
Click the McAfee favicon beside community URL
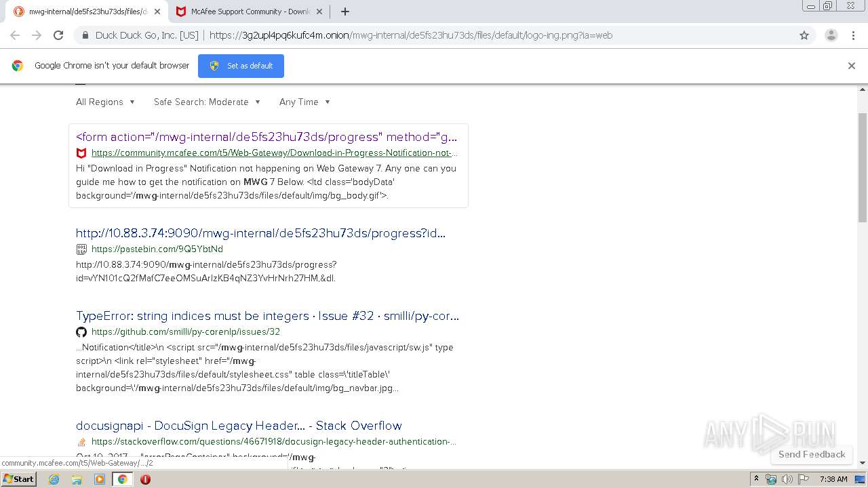pyautogui.click(x=81, y=153)
